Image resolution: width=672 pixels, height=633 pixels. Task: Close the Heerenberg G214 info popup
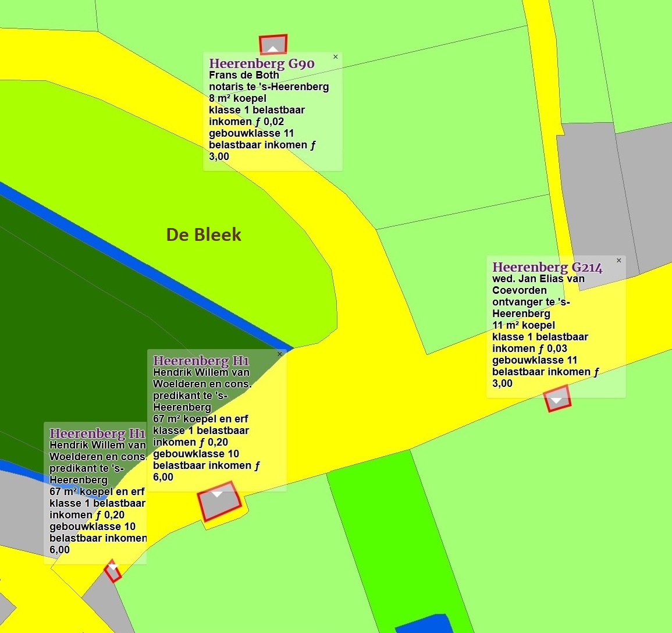(x=619, y=261)
